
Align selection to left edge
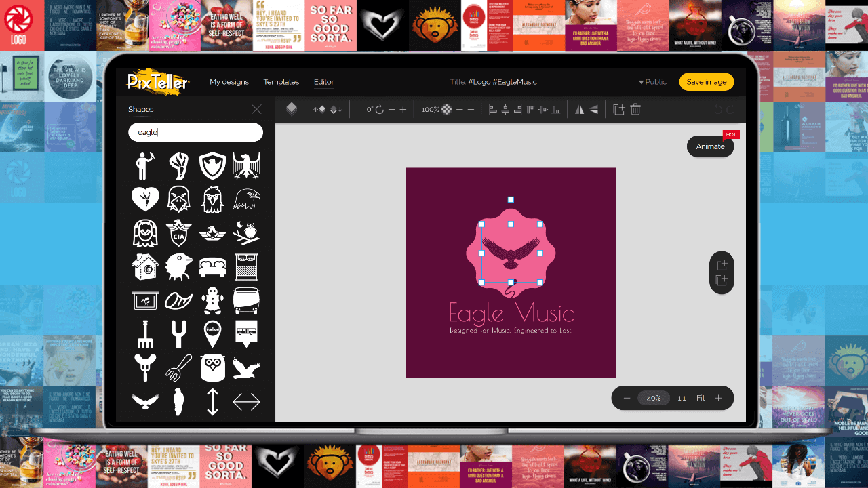click(493, 109)
